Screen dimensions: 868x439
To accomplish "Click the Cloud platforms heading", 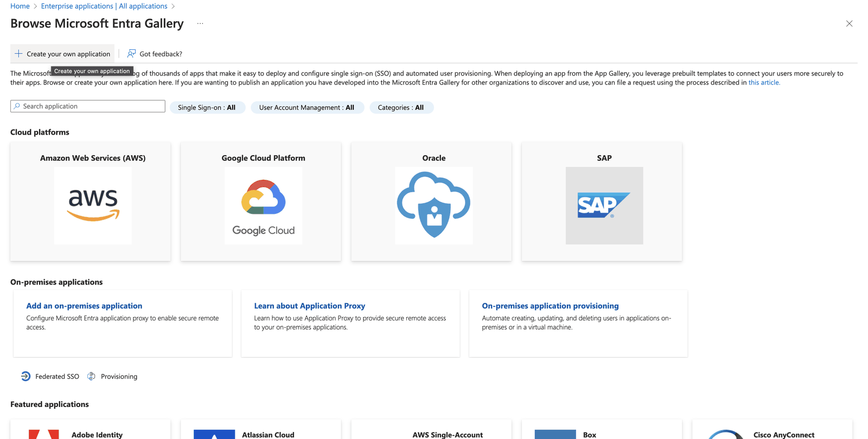I will (40, 132).
